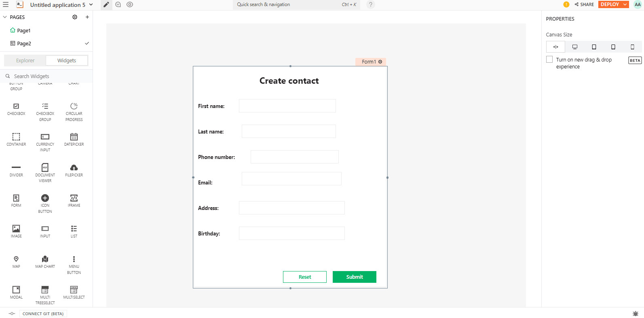Enable new drag & drop experience checkbox

[x=549, y=59]
